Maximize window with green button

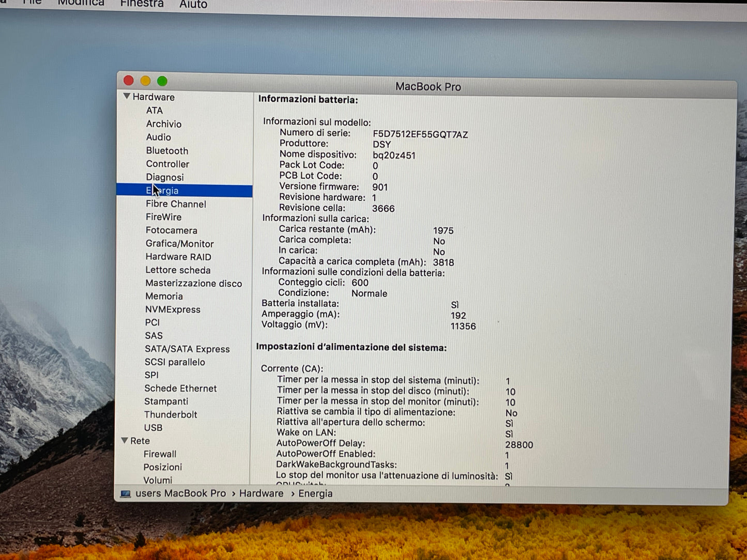pyautogui.click(x=162, y=81)
